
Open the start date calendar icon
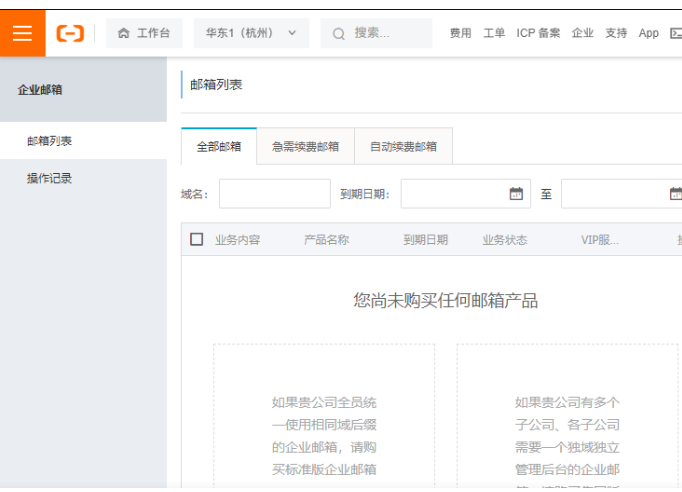click(x=516, y=194)
